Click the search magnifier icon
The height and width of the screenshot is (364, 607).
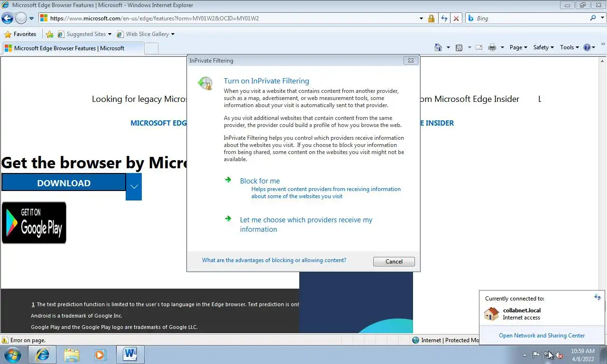[x=593, y=18]
